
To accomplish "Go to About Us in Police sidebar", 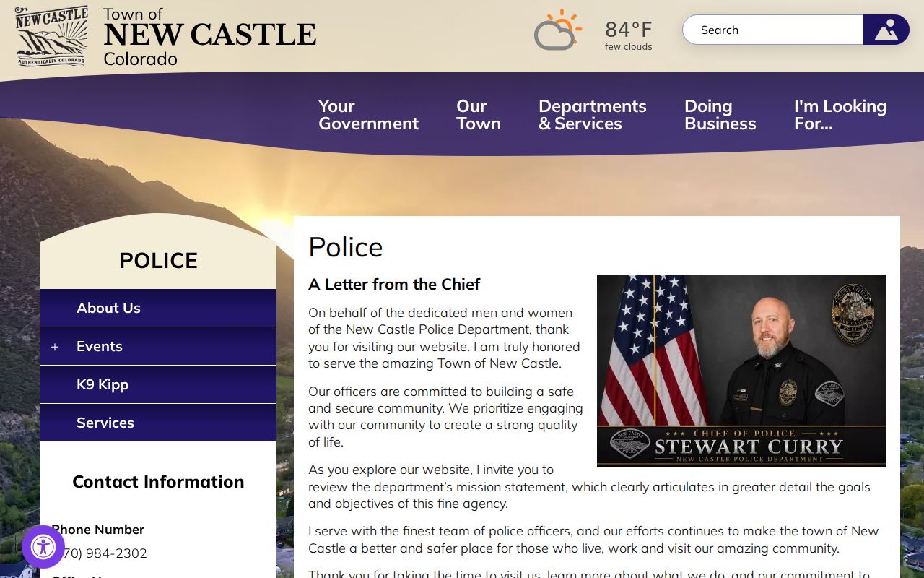I will [158, 308].
